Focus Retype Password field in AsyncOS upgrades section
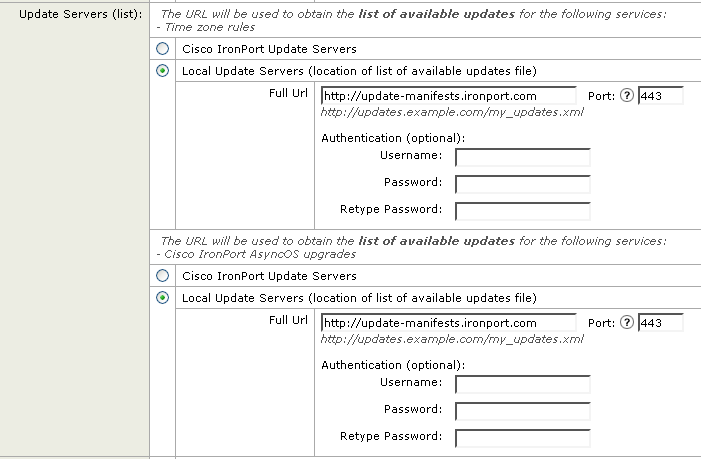This screenshot has width=701, height=459. (523, 438)
